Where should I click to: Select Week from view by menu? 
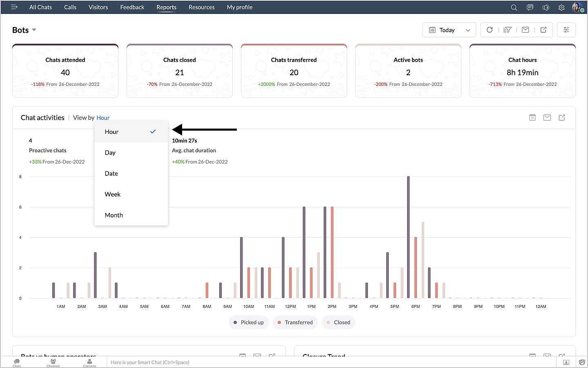(113, 195)
